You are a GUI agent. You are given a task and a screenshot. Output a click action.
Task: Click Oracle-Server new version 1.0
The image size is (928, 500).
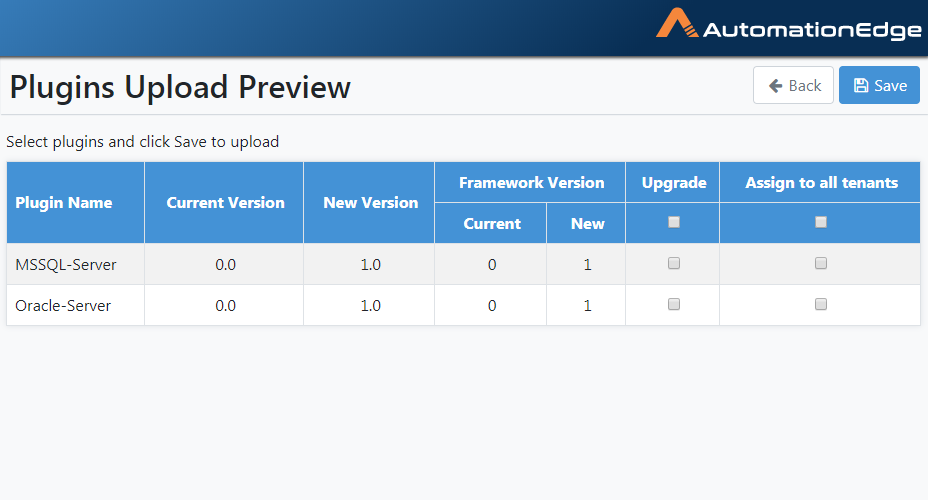click(370, 305)
